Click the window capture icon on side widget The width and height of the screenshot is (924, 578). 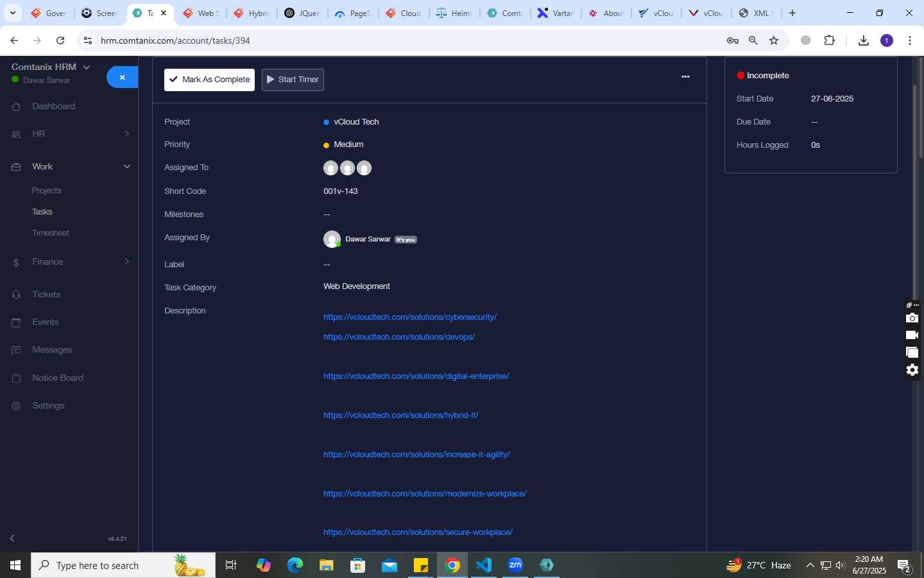click(912, 353)
